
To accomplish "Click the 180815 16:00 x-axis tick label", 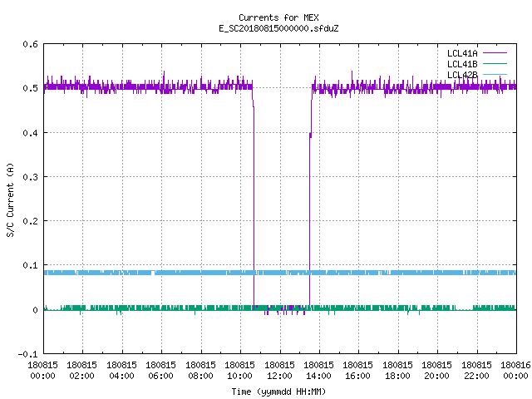I will point(358,371).
